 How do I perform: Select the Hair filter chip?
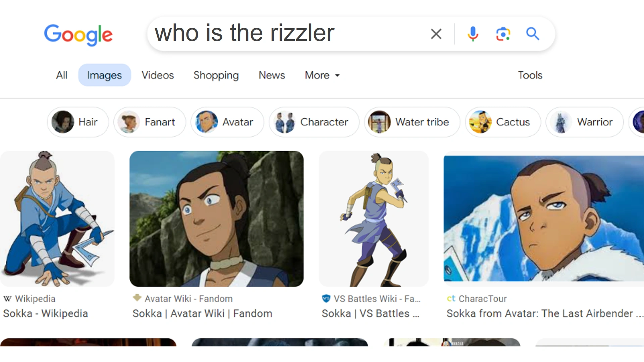[78, 122]
